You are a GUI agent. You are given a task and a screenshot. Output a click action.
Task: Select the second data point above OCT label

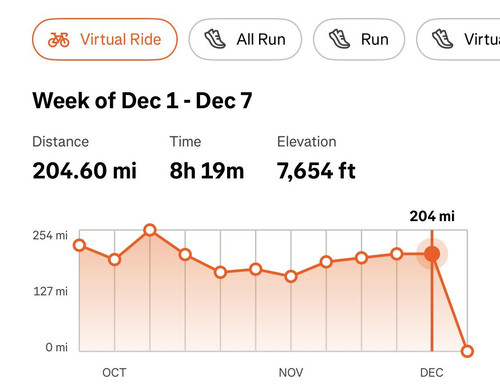115,259
